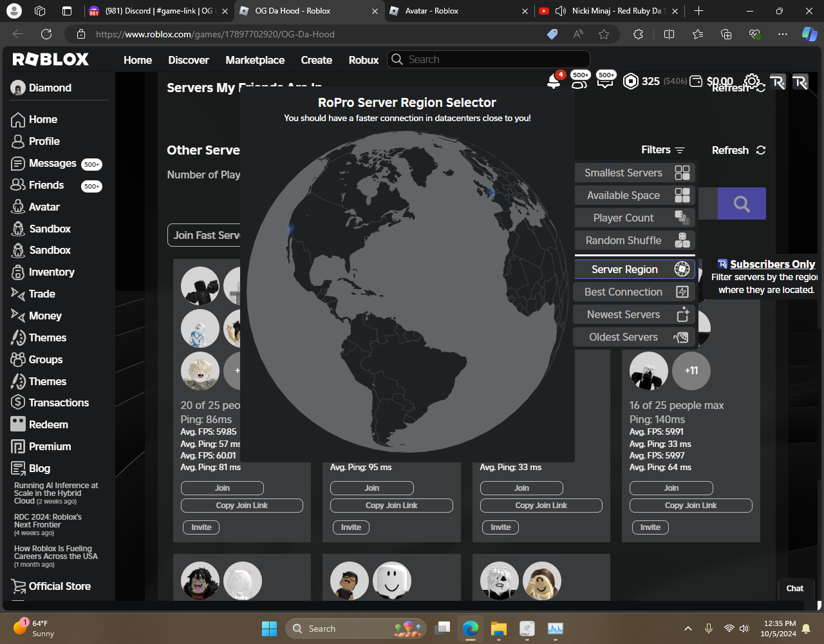This screenshot has width=824, height=644.
Task: Click the Robux balance icon
Action: point(631,81)
